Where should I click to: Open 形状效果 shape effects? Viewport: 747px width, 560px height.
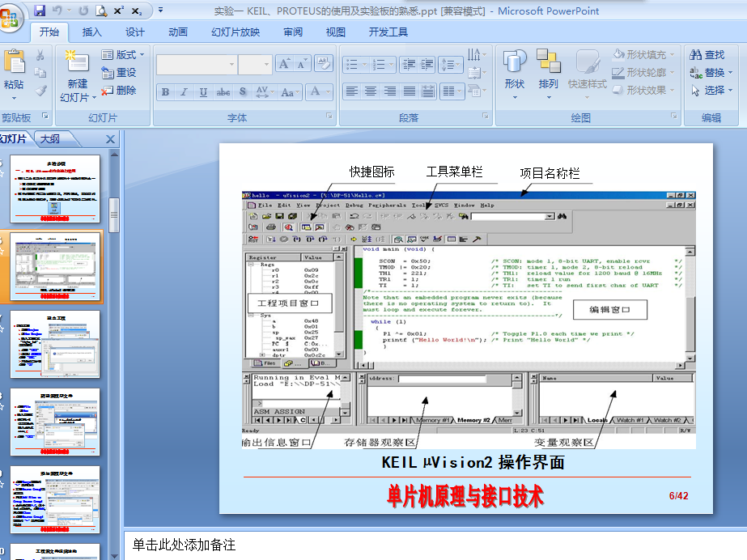click(643, 90)
